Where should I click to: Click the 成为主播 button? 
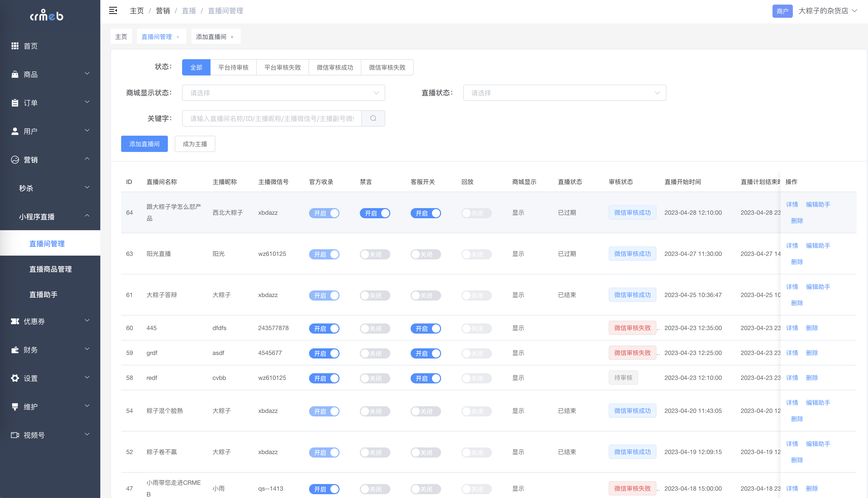195,144
